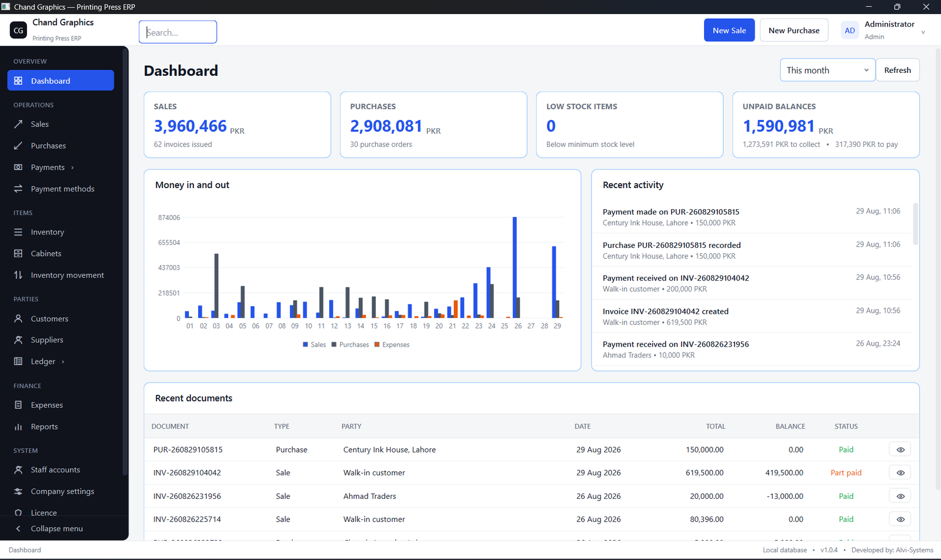Open Inventory movement page

click(61, 275)
